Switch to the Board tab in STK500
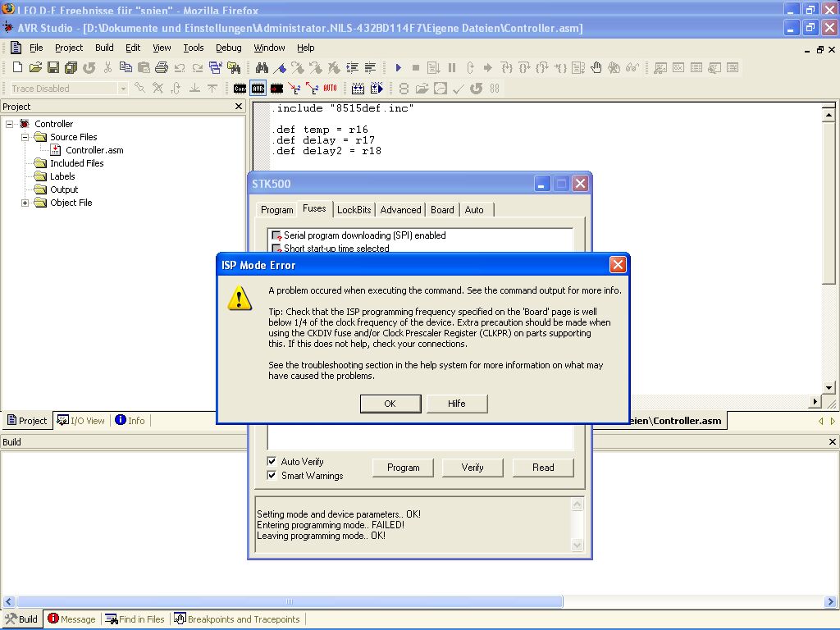The height and width of the screenshot is (630, 840). (442, 210)
